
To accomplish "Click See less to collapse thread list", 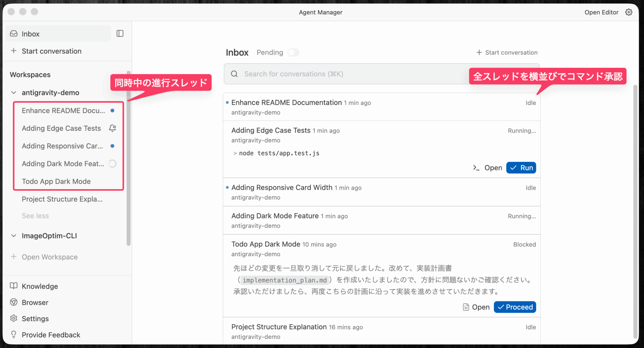I will pos(35,216).
